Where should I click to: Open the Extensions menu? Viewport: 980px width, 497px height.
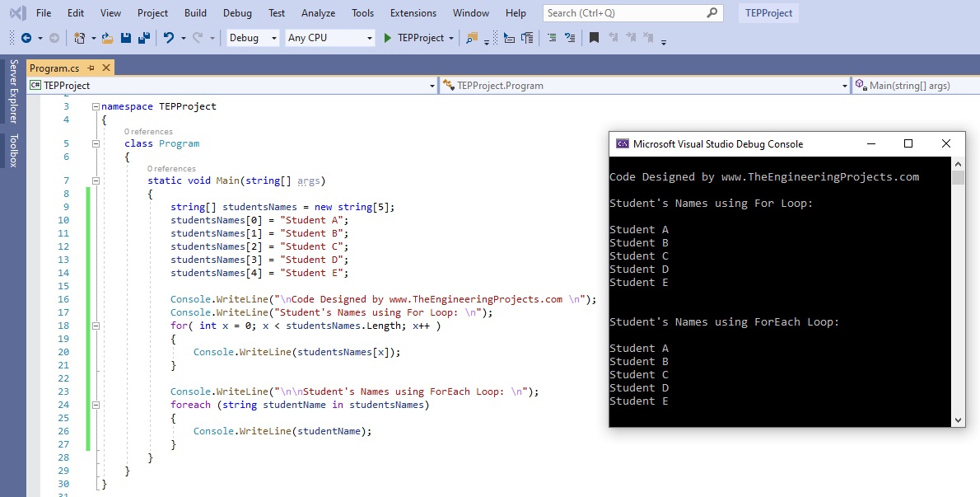pos(413,13)
